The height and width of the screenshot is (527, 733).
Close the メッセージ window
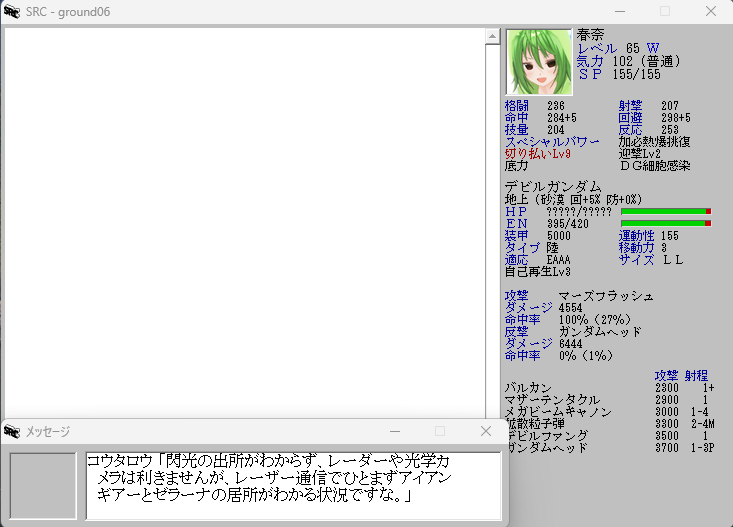[x=486, y=431]
